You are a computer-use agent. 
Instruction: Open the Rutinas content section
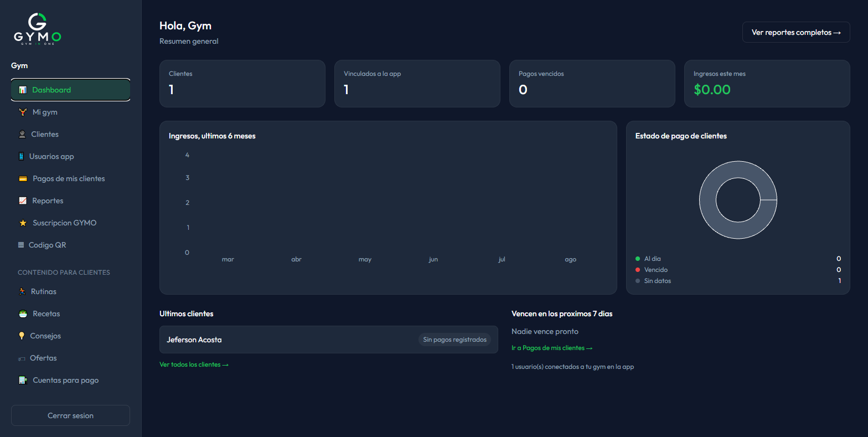tap(70, 291)
